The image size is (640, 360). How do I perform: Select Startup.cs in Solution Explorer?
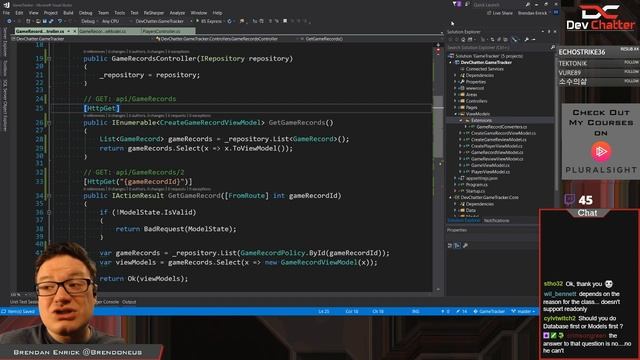pyautogui.click(x=475, y=191)
